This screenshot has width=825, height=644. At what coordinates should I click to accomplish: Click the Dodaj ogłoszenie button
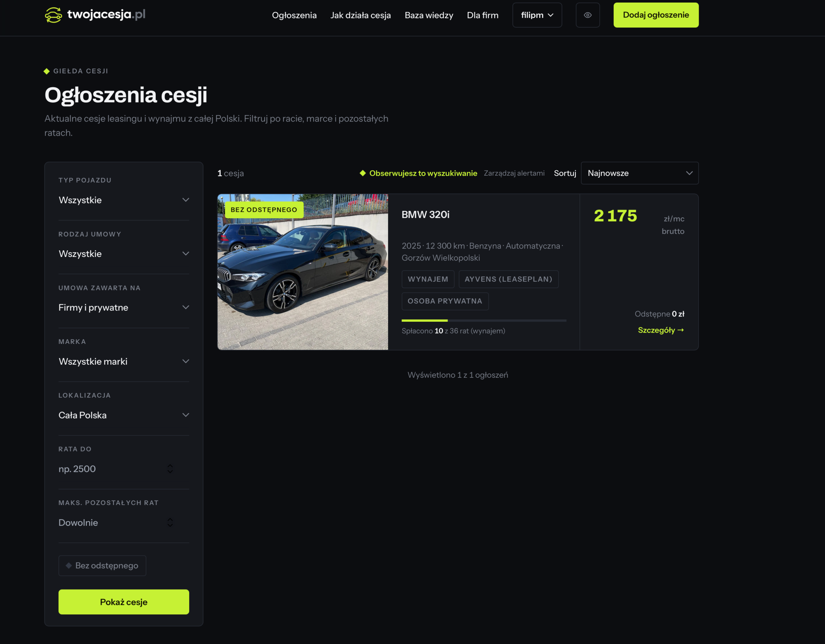(656, 15)
